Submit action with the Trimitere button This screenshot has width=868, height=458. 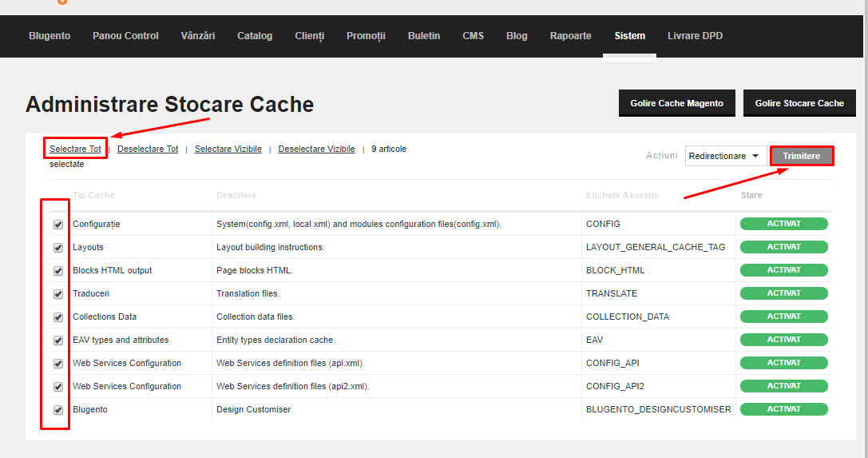[802, 156]
